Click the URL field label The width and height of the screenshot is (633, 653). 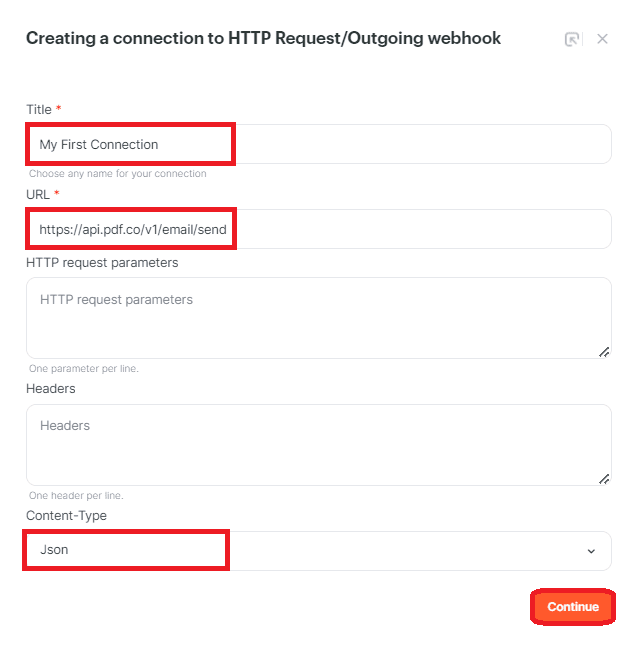coord(38,193)
